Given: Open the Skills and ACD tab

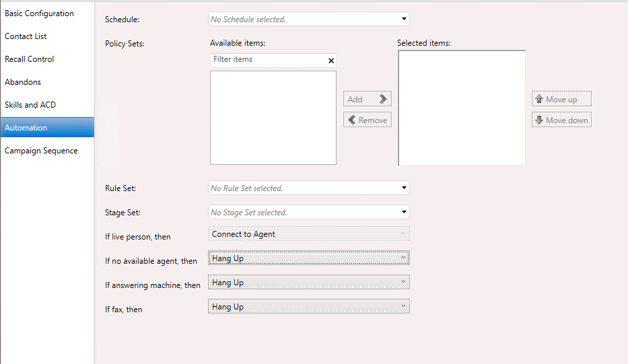Looking at the screenshot, I should point(30,105).
